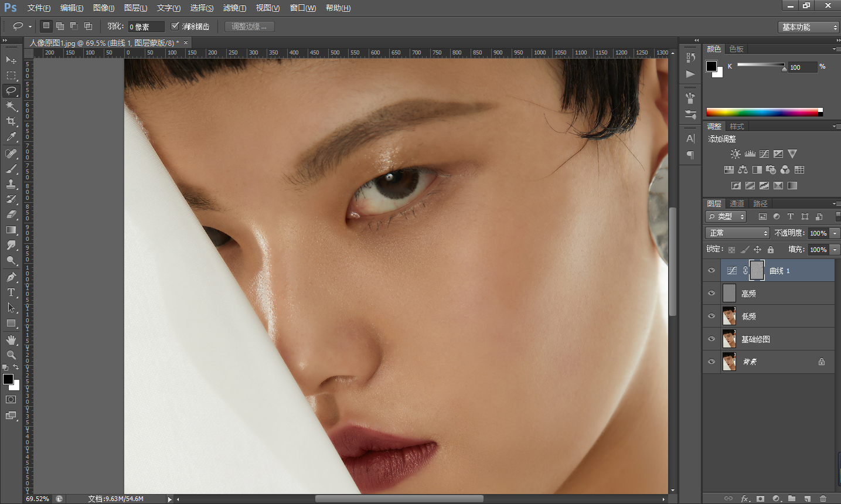Select the Crop tool
Screen dimensions: 841x504
click(x=11, y=121)
